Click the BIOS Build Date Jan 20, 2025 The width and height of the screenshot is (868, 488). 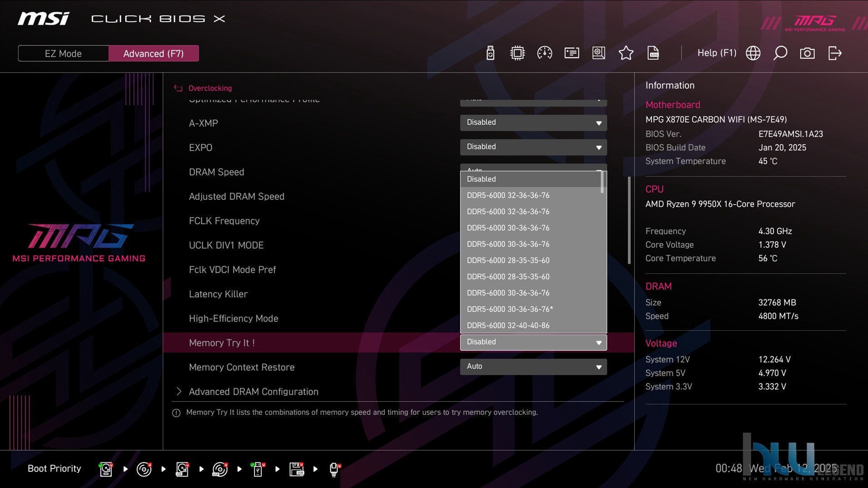click(x=782, y=148)
